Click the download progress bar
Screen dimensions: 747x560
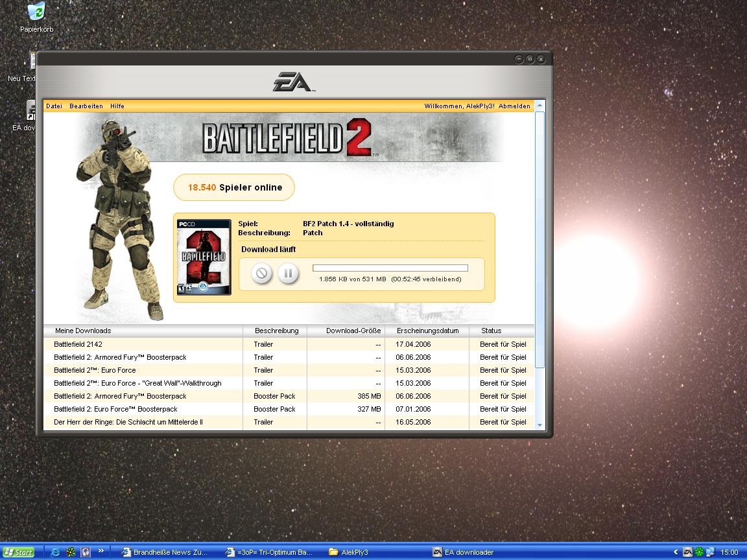click(x=390, y=268)
